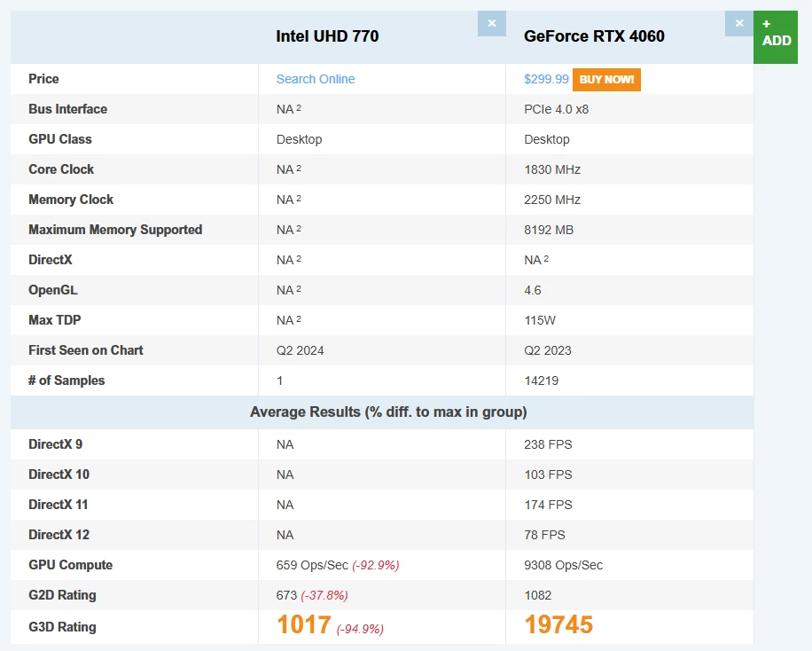Click the (-94.9%) difference value
Viewport: 812px width, 651px height.
[x=360, y=629]
